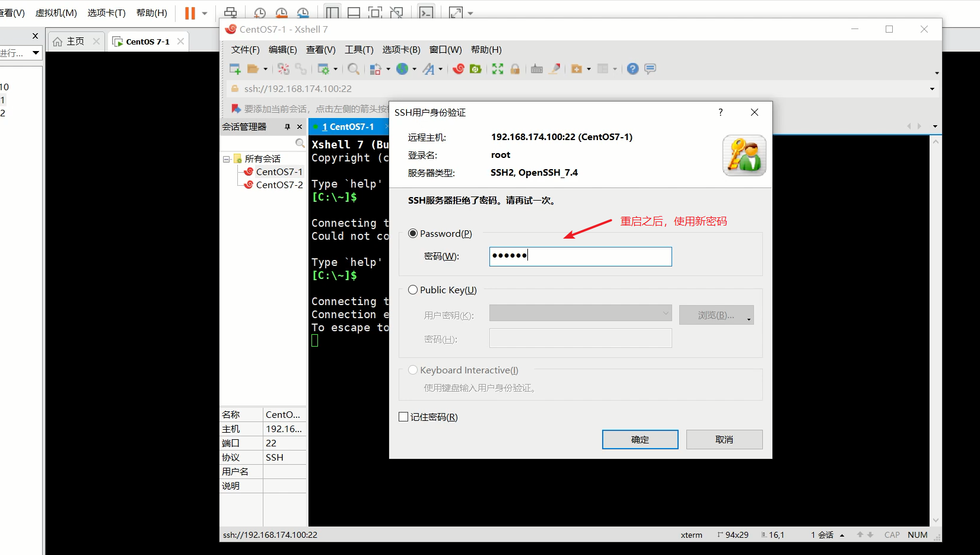Viewport: 980px width, 555px height.
Task: Open dropdown next to VMware pause button
Action: tap(205, 13)
